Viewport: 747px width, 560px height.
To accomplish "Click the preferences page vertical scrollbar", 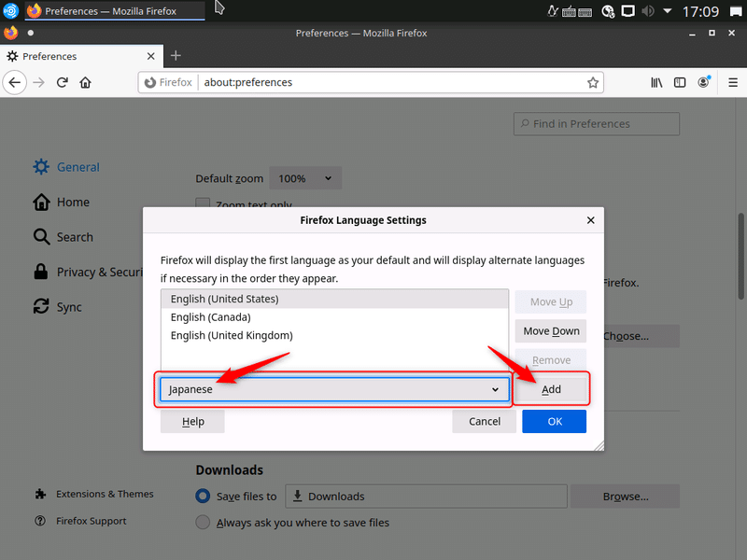I will (741, 256).
